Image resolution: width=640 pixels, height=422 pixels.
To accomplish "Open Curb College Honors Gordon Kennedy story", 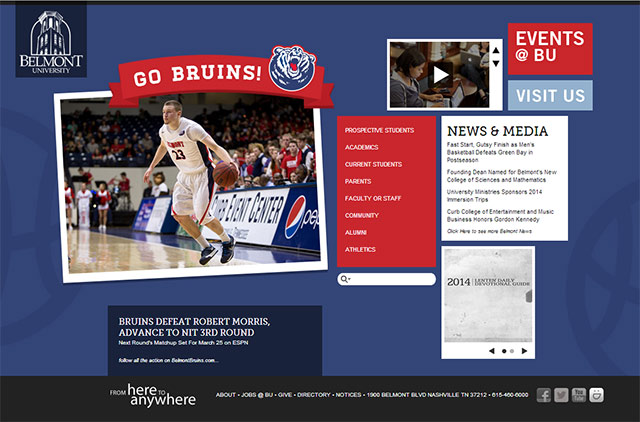I will coord(500,215).
